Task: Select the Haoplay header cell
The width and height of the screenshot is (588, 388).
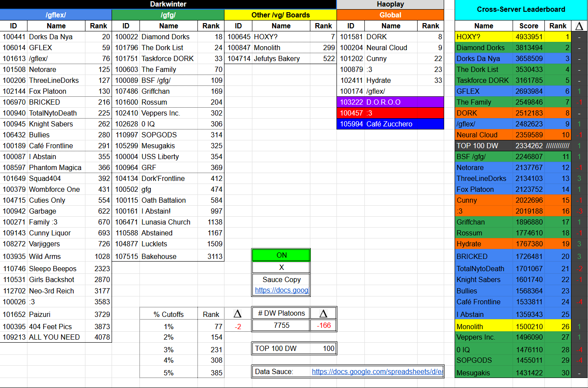Action: pos(390,4)
